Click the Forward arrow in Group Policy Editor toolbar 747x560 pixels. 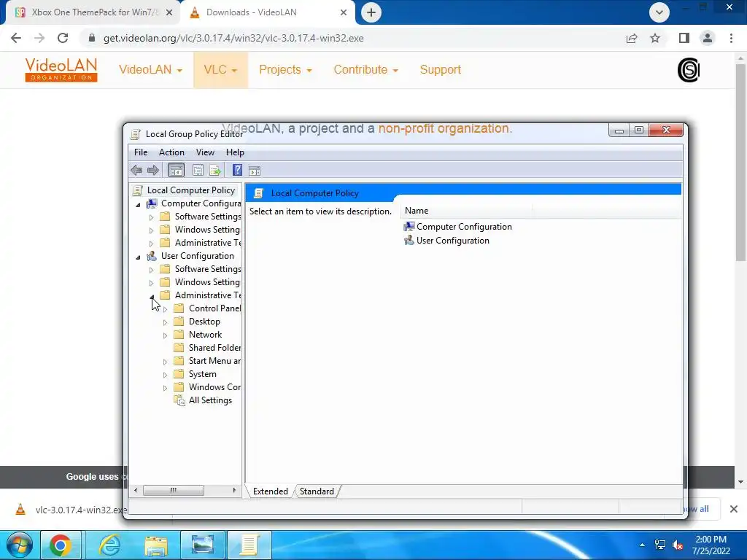pos(153,170)
